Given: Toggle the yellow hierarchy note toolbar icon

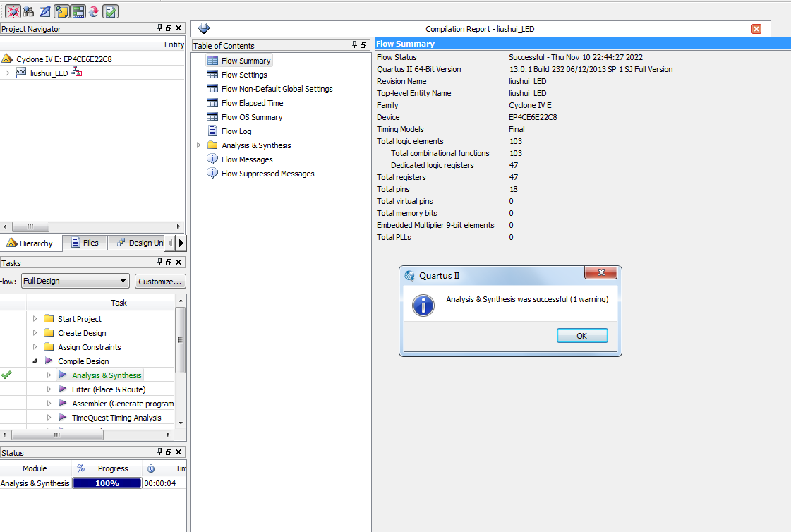Looking at the screenshot, I should pos(61,11).
